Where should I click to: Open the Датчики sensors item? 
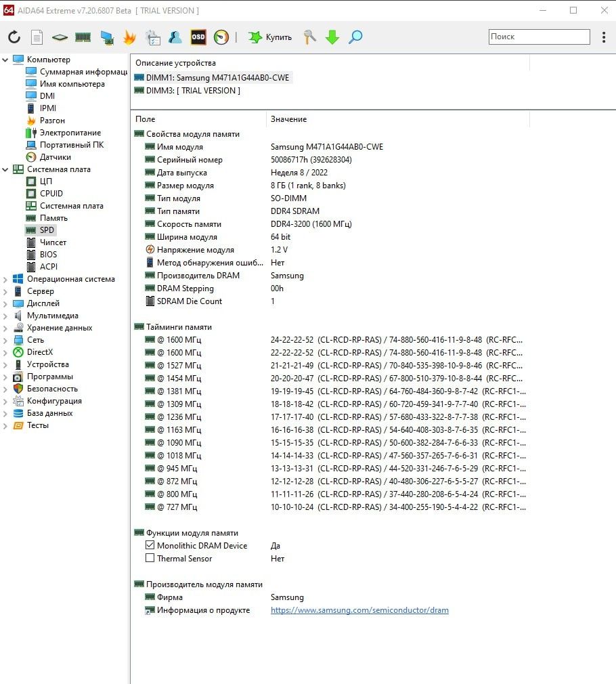pos(48,157)
